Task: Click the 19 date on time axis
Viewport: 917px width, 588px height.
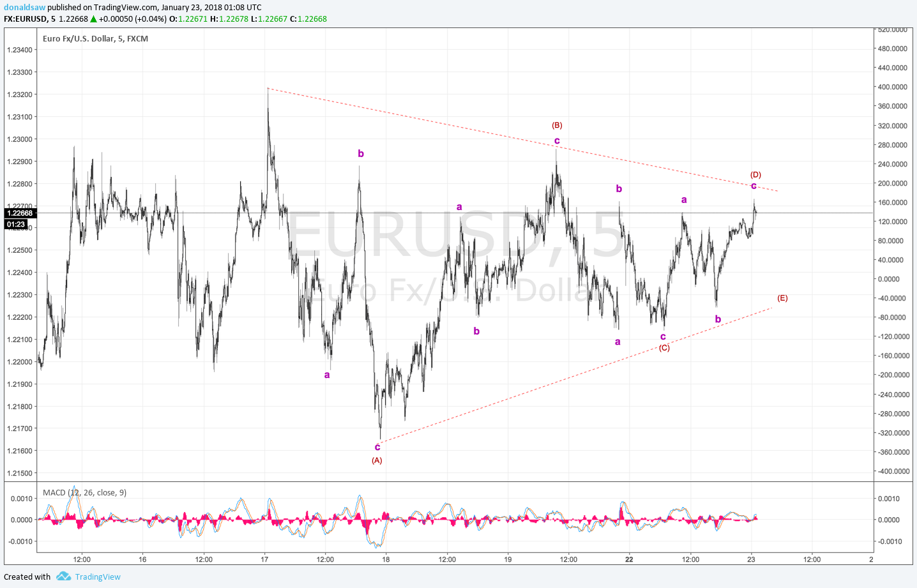Action: click(508, 559)
